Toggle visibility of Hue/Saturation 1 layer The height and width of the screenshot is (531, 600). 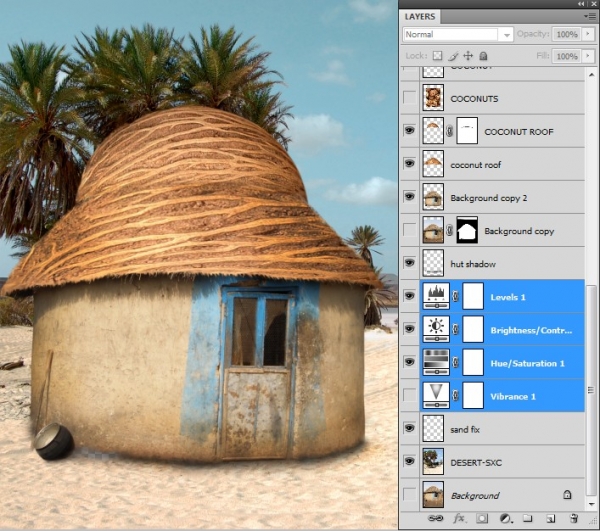[x=409, y=362]
